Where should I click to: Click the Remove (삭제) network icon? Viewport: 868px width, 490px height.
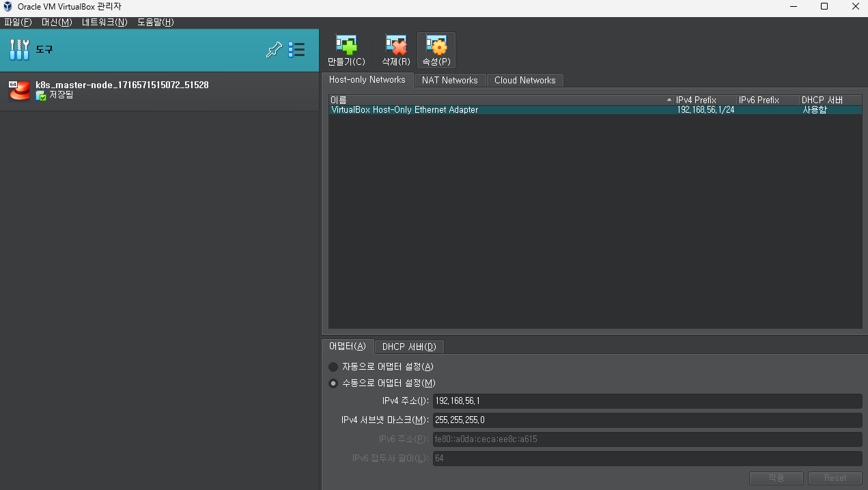396,46
